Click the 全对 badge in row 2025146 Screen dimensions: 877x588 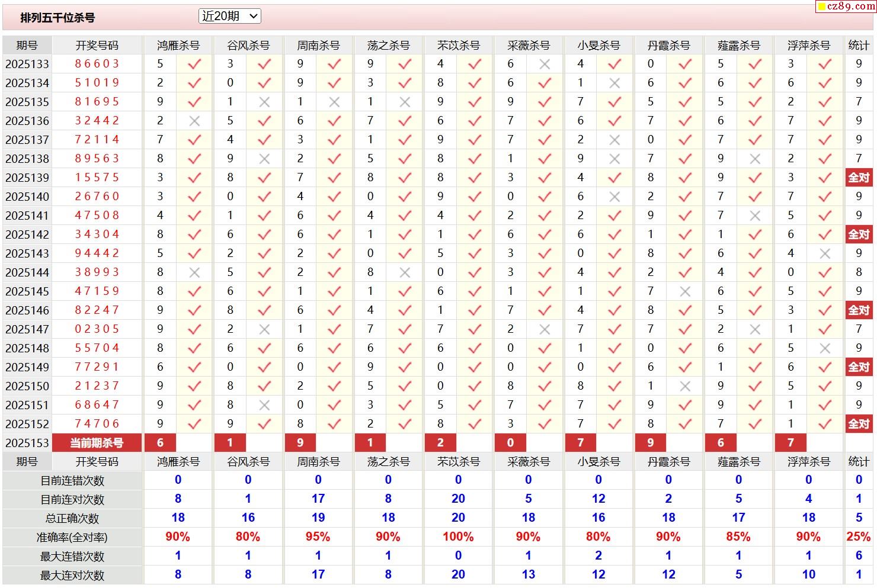point(859,310)
